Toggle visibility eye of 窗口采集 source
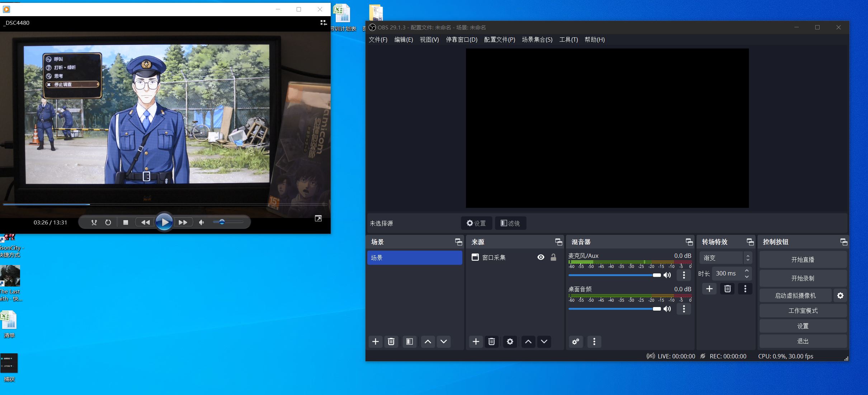 coord(541,257)
